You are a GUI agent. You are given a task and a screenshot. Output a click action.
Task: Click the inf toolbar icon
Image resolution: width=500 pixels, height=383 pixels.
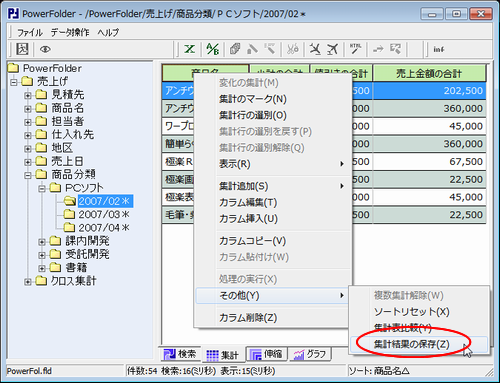(x=439, y=49)
